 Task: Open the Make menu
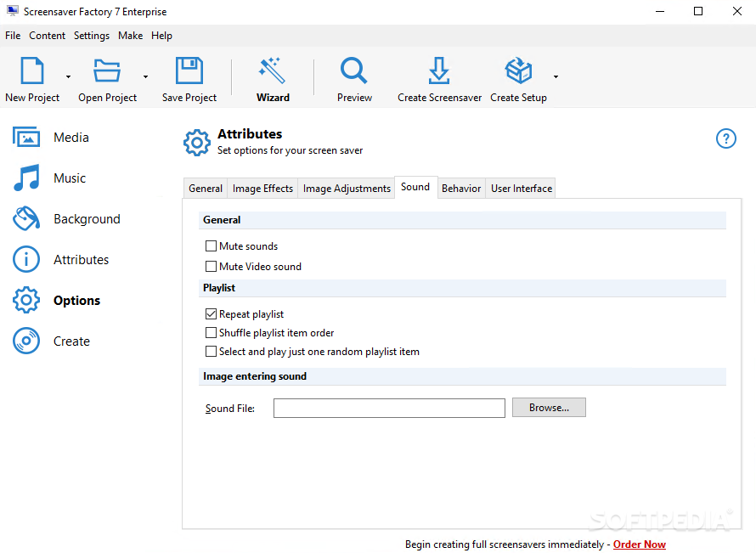130,36
